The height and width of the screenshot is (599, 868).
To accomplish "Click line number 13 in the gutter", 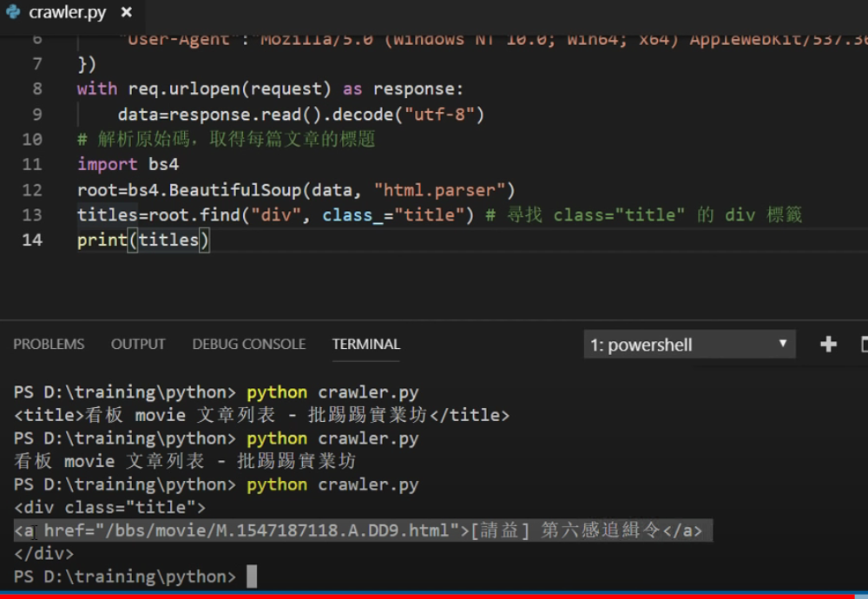I will point(32,214).
